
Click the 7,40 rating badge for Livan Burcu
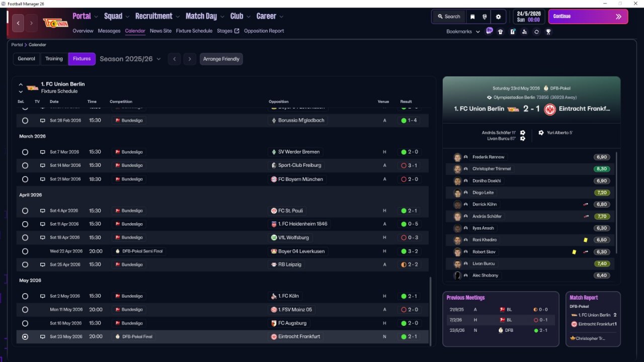click(602, 264)
